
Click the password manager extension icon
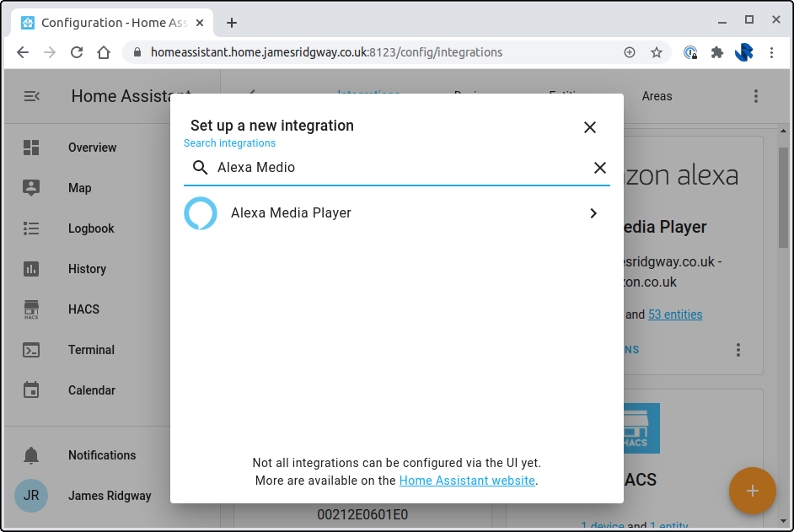tap(690, 52)
